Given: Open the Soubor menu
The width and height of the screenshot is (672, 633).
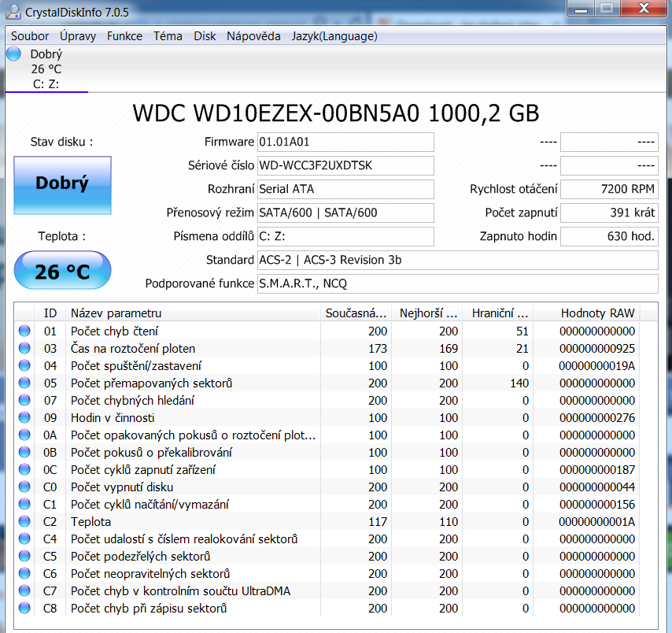Looking at the screenshot, I should [30, 36].
